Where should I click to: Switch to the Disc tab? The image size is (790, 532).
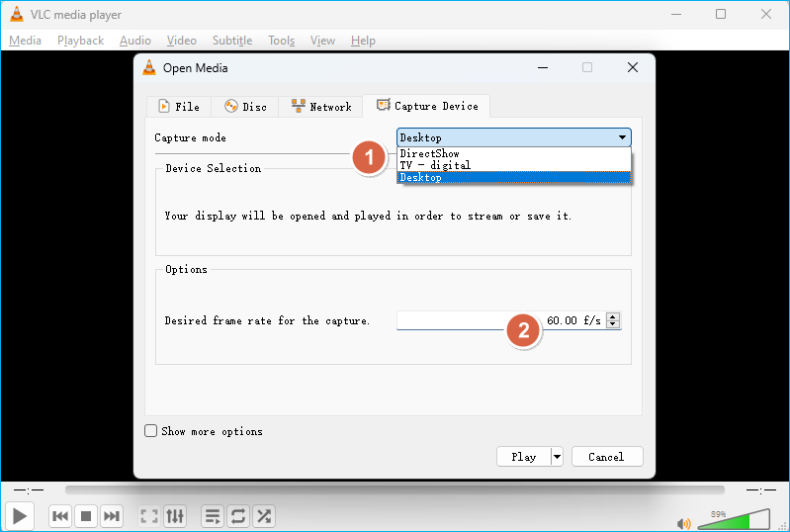pyautogui.click(x=245, y=107)
